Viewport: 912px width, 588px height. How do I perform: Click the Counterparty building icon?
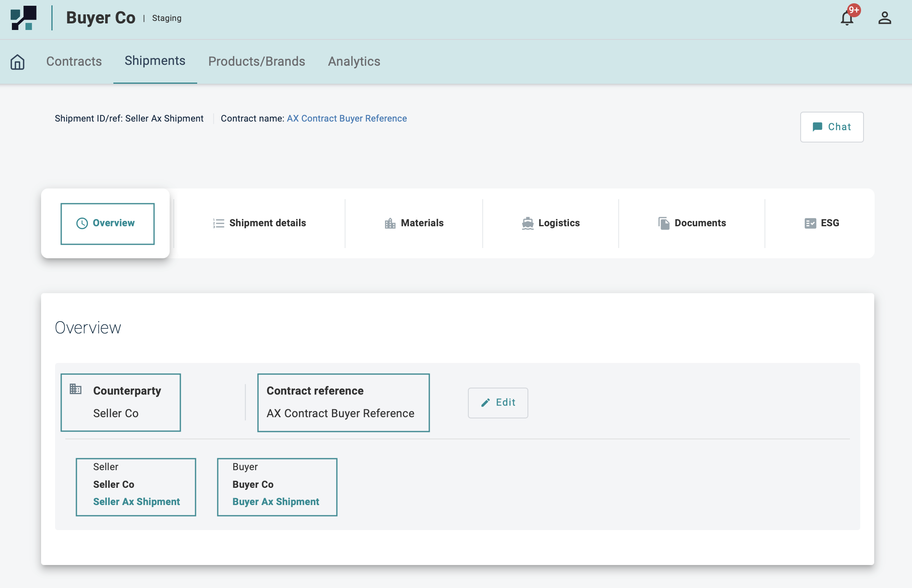[x=76, y=388]
